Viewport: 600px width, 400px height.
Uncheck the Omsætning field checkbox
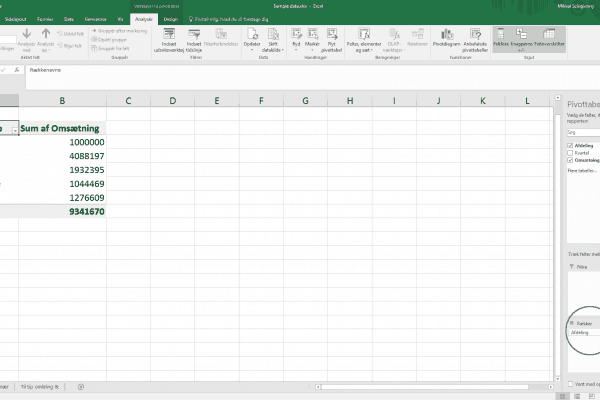tap(568, 159)
